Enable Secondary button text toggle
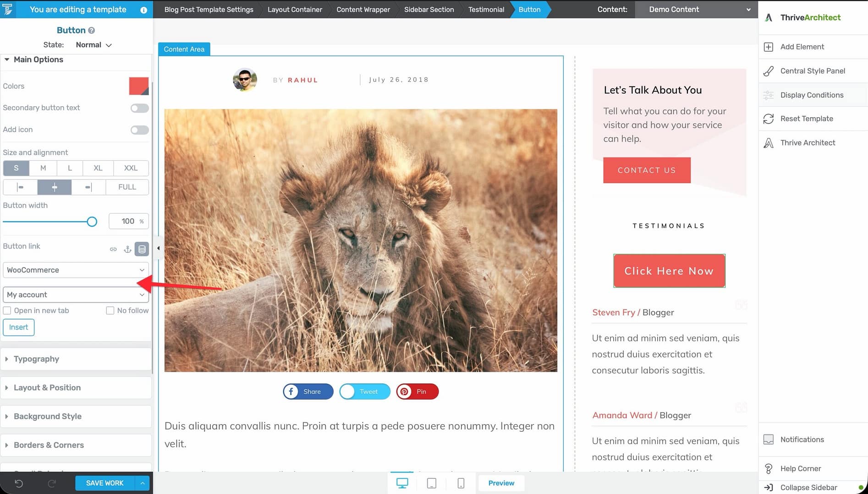868x494 pixels. pos(139,108)
